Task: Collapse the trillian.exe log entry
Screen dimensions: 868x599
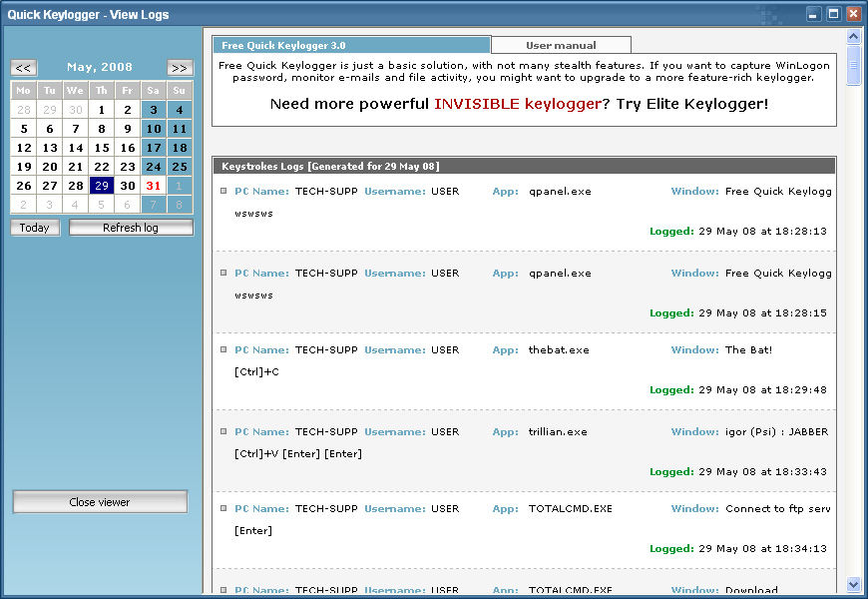Action: (x=223, y=431)
